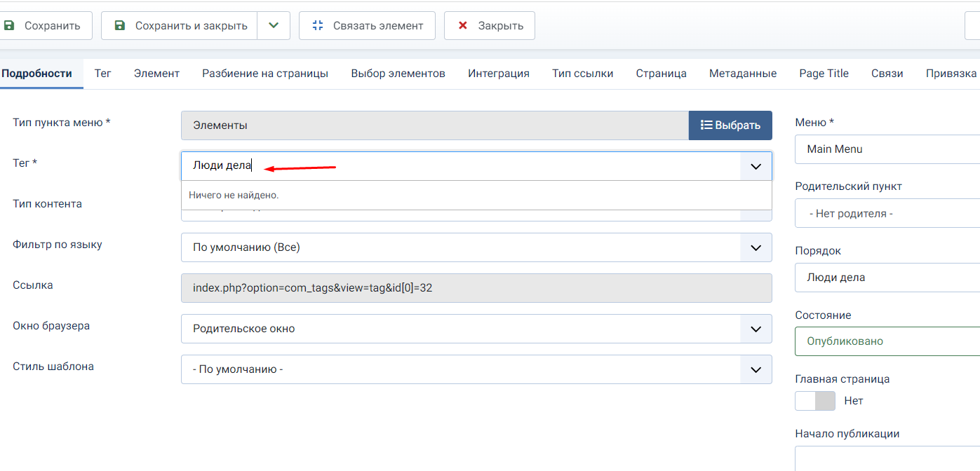Click the compress icon on Связать элемент
Screen dimensions: 980x471
318,25
